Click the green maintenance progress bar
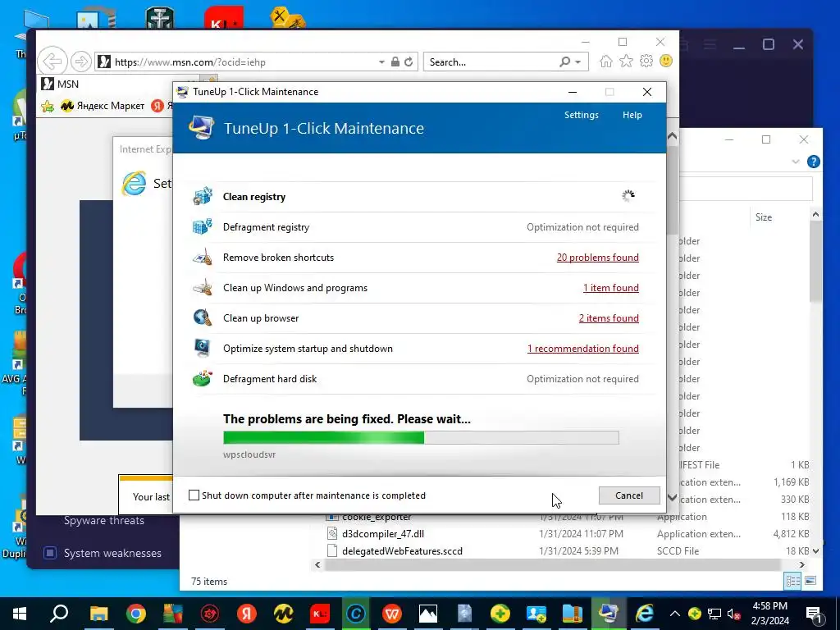840x630 pixels. [421, 438]
